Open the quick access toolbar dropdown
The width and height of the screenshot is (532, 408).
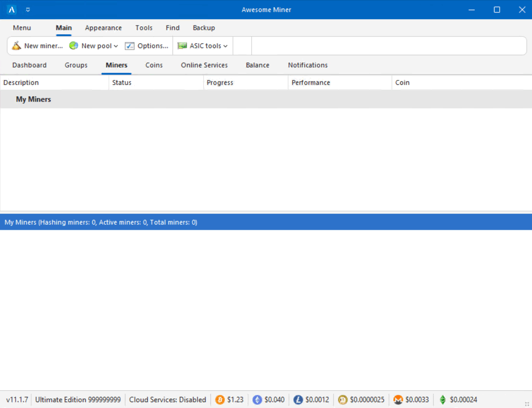(28, 10)
